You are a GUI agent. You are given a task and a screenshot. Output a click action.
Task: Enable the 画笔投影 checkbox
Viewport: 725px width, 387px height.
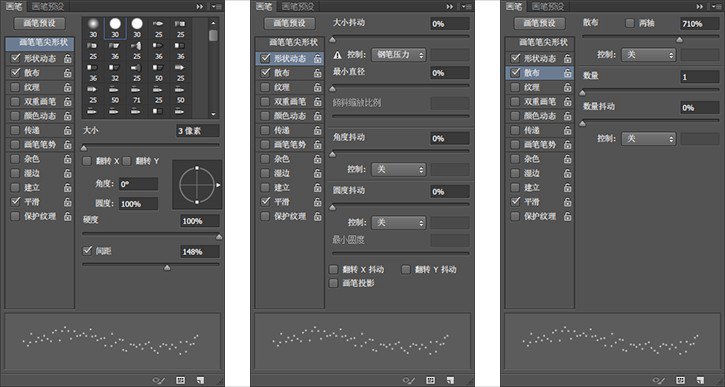[333, 283]
